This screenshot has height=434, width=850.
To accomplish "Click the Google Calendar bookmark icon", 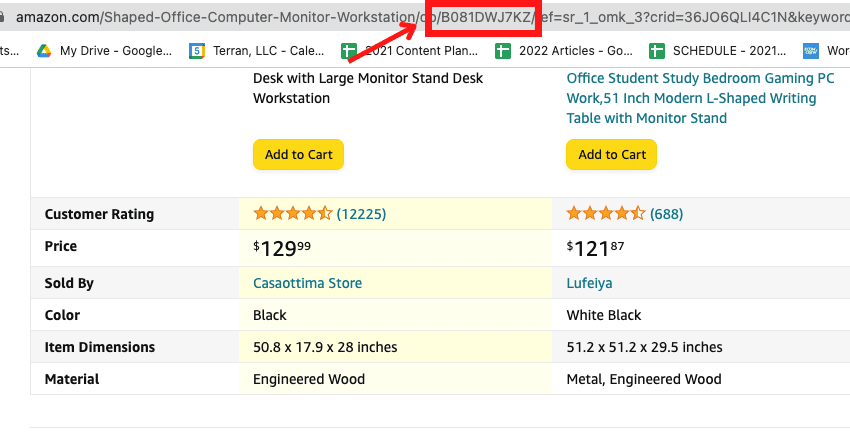I will pos(197,51).
